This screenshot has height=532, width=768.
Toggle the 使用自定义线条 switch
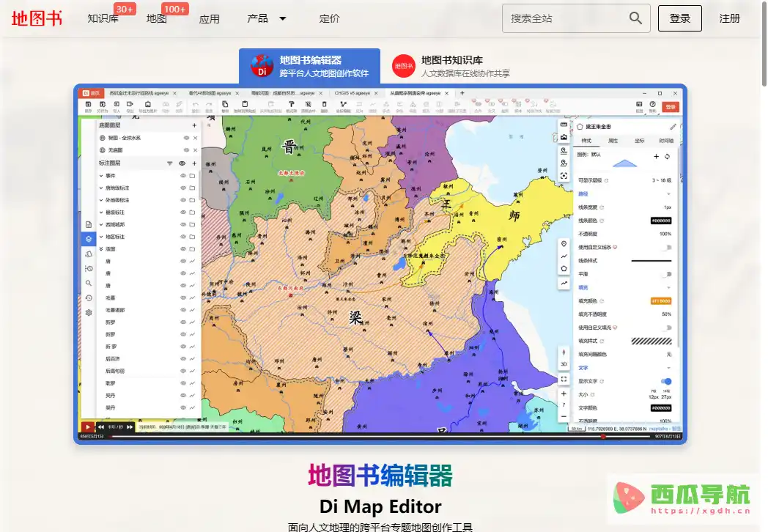(667, 248)
